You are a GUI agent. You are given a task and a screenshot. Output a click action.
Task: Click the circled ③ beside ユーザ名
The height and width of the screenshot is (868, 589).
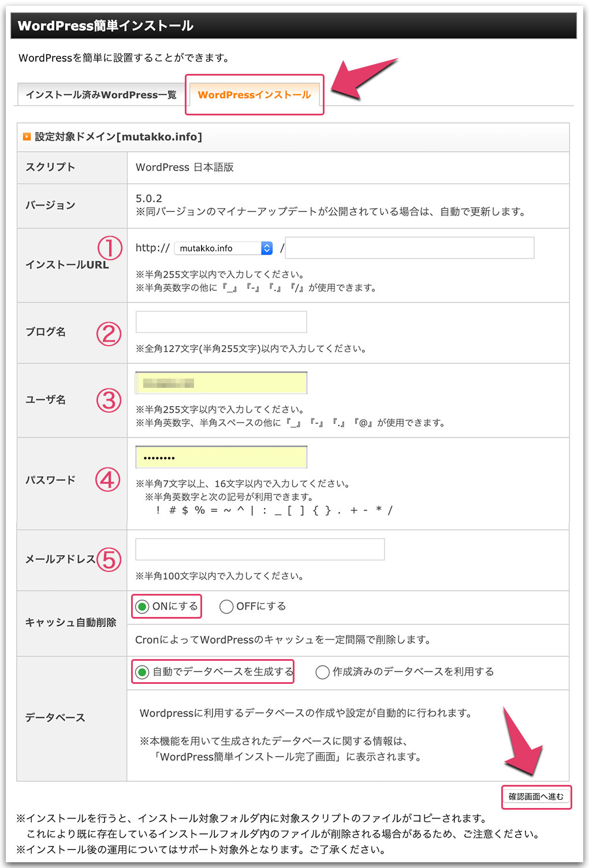tap(107, 400)
